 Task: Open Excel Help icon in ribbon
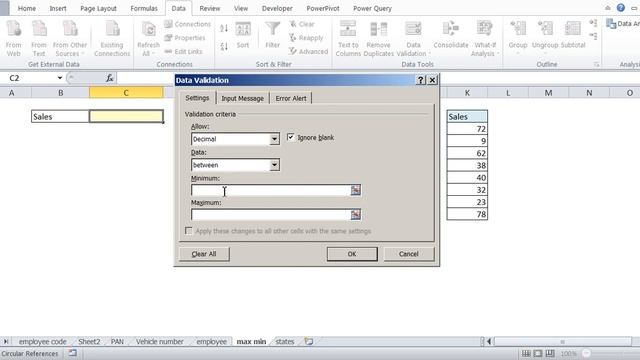620,8
